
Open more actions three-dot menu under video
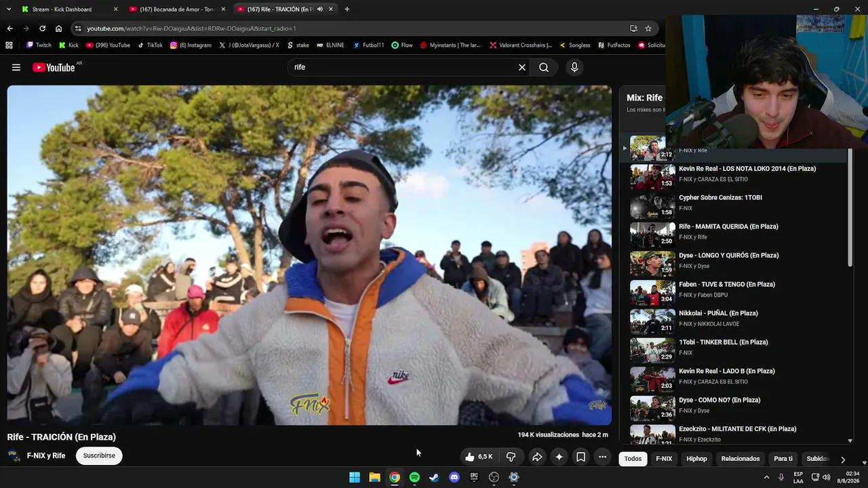602,457
